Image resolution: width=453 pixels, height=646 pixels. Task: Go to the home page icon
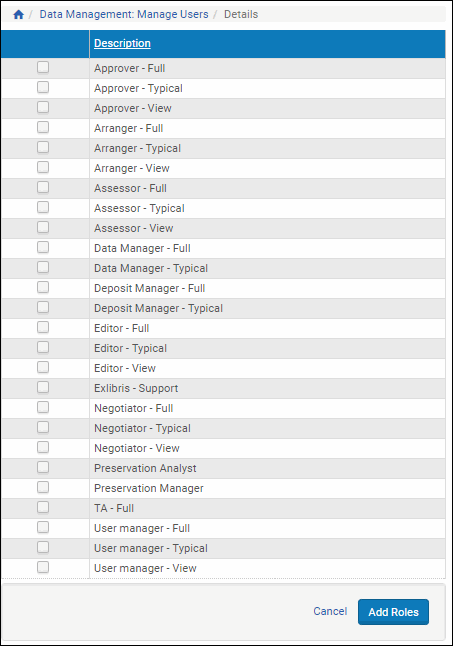point(19,15)
